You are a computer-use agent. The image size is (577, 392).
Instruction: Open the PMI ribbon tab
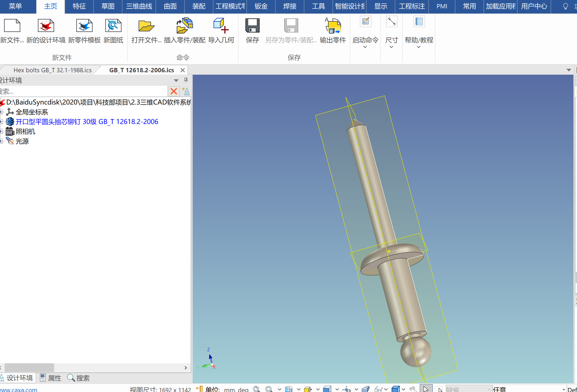click(442, 6)
